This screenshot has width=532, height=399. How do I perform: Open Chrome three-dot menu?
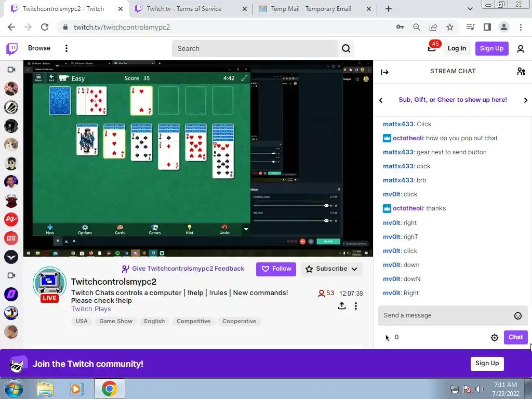[x=521, y=27]
